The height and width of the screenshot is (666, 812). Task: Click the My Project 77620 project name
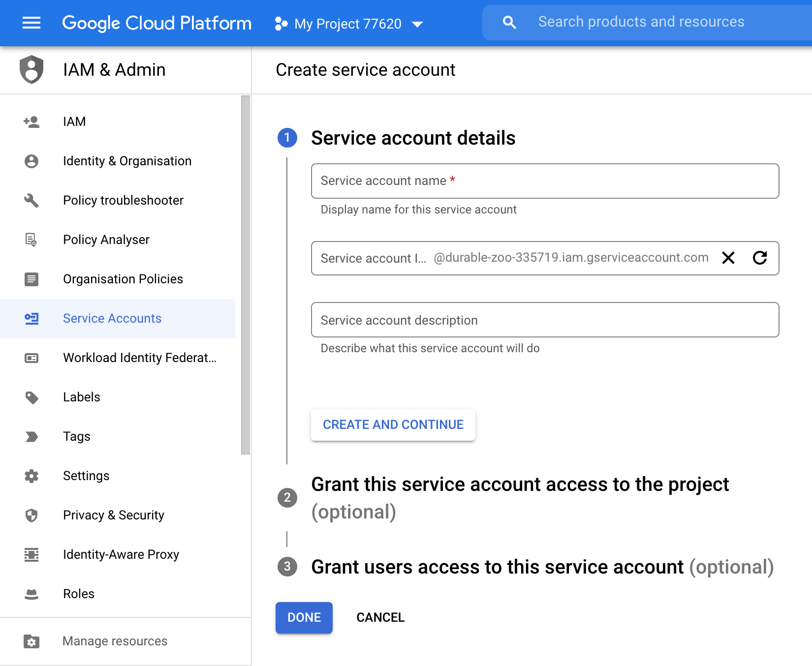348,24
